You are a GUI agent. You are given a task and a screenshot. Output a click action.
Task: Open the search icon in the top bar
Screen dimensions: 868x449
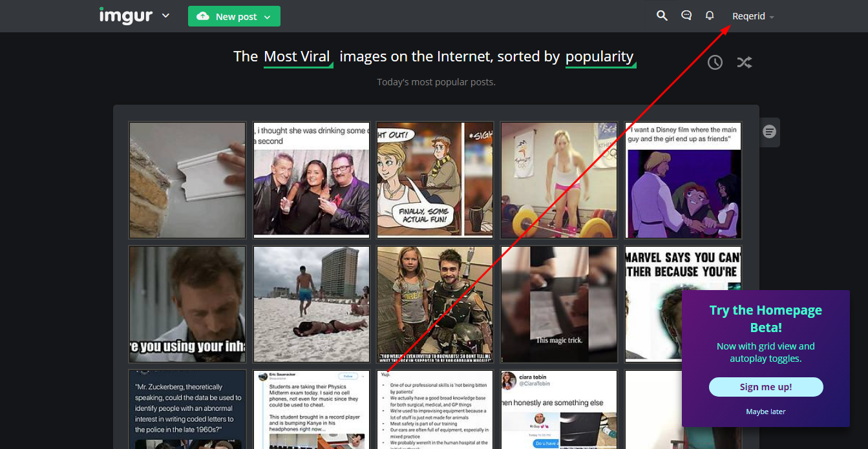(662, 15)
